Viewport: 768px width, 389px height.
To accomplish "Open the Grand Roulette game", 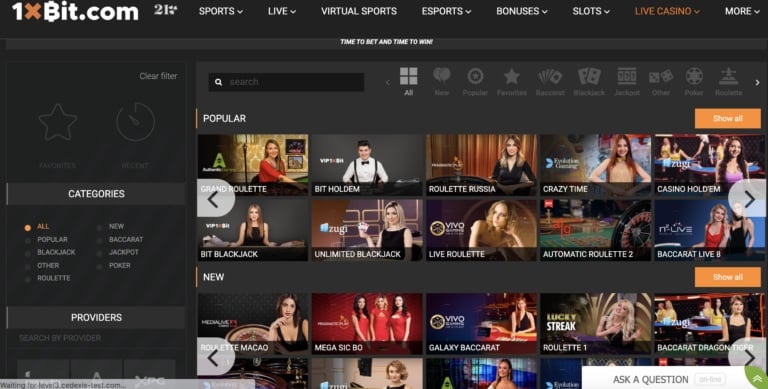I will click(x=253, y=165).
